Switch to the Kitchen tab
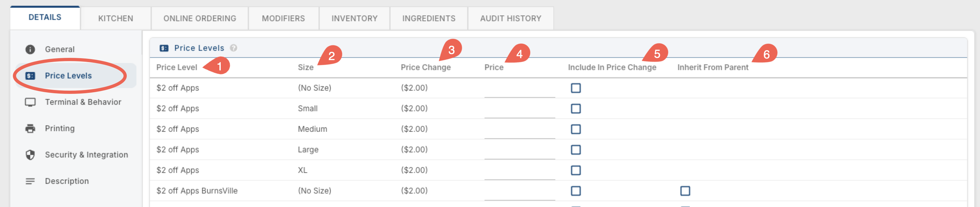The height and width of the screenshot is (207, 980). [x=116, y=18]
